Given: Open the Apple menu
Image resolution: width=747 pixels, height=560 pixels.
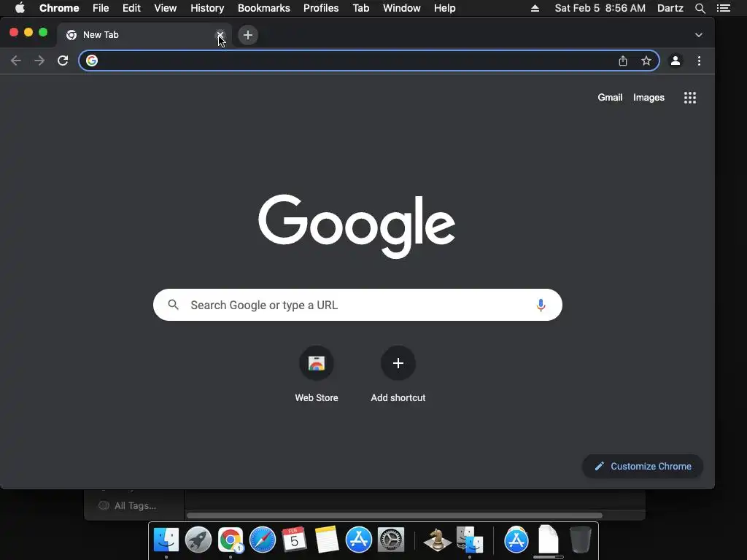Looking at the screenshot, I should coord(20,8).
